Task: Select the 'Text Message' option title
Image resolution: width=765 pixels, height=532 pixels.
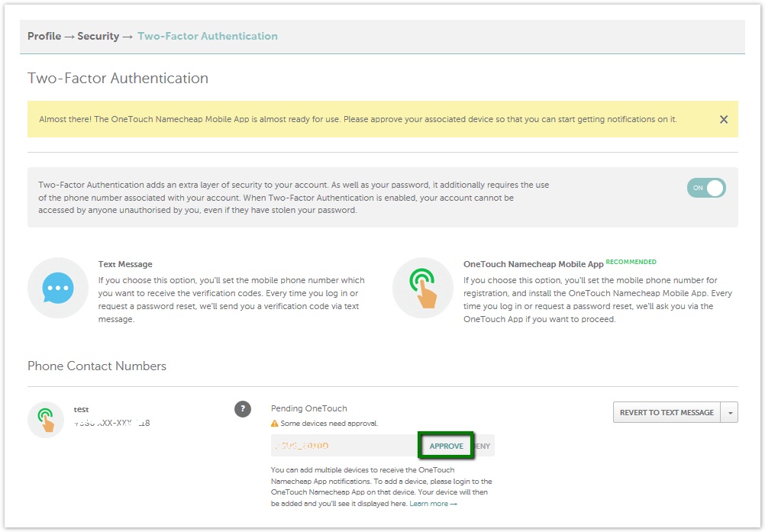Action: 125,264
